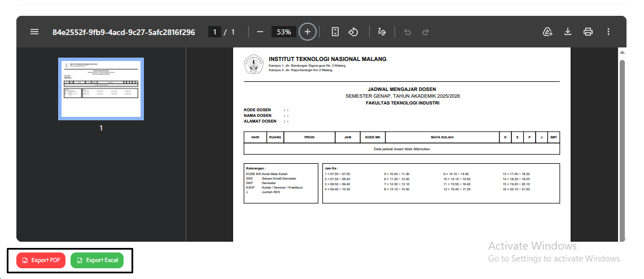Select the page 1 thumbnail
Image resolution: width=644 pixels, height=279 pixels.
[101, 89]
